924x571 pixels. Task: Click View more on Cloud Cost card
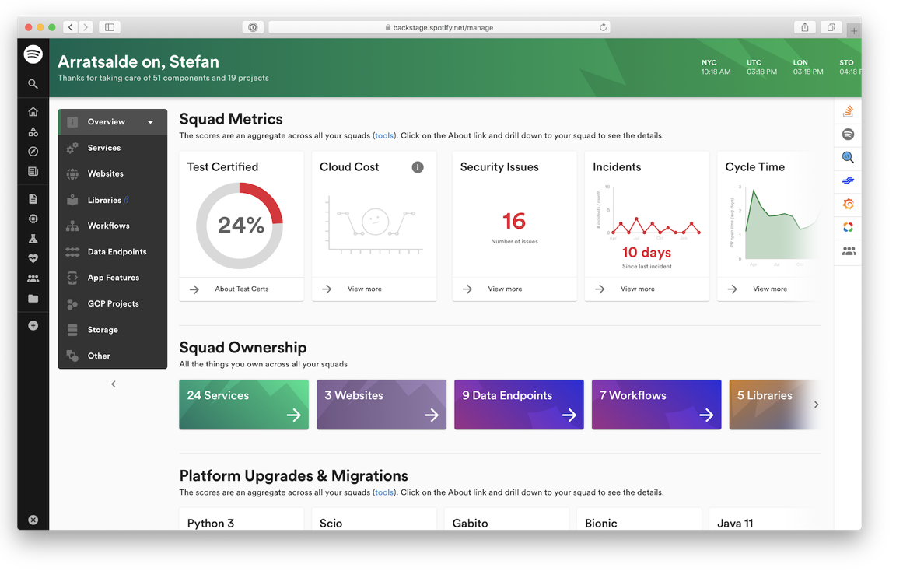tap(364, 289)
